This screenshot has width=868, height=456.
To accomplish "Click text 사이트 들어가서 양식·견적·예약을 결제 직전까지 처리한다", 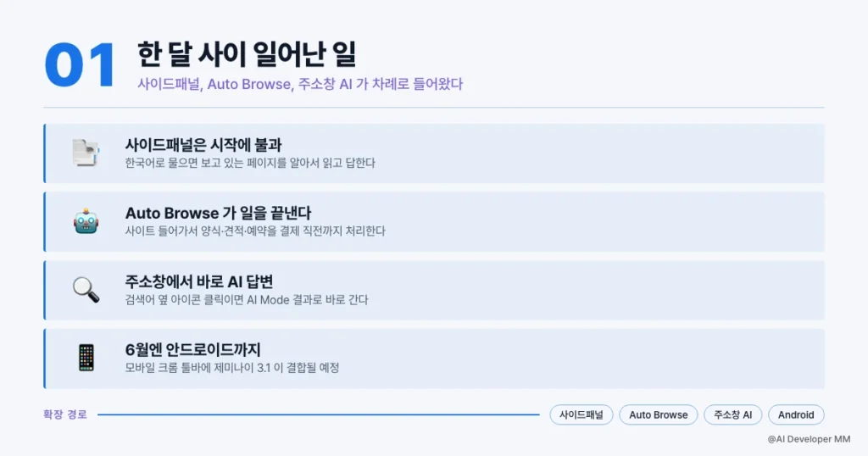I will point(254,231).
